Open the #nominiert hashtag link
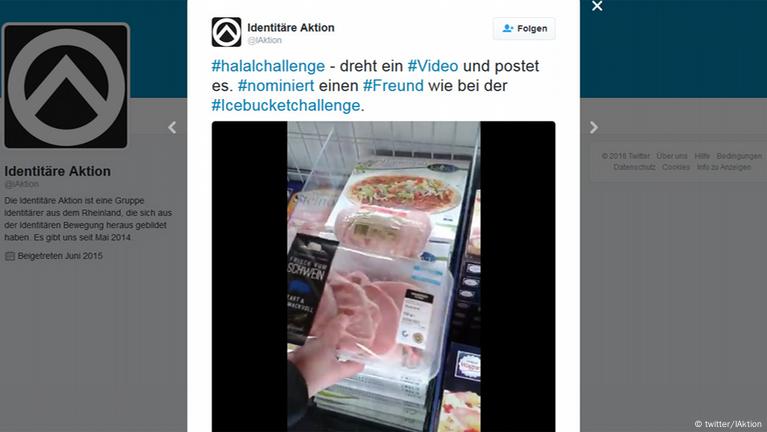The width and height of the screenshot is (767, 432). (276, 86)
